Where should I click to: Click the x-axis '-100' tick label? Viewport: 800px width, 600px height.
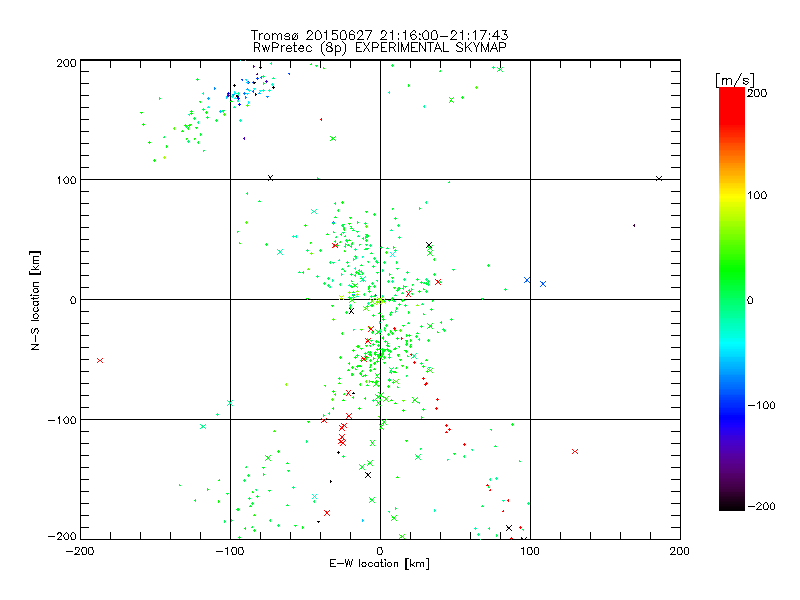pos(230,551)
